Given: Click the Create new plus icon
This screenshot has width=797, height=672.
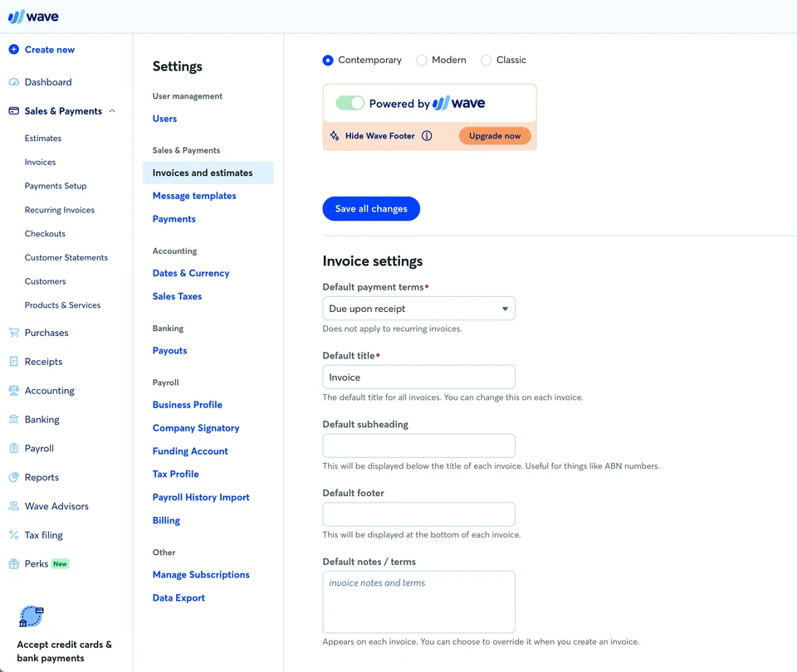Looking at the screenshot, I should coord(14,49).
